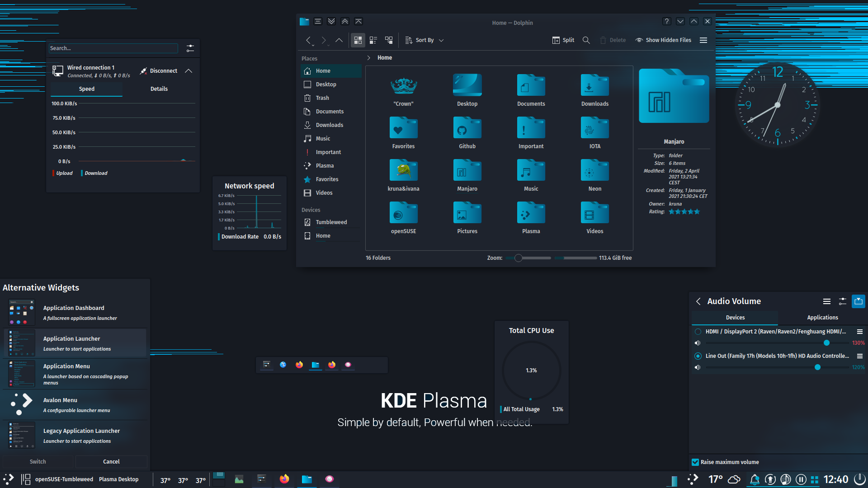Select Avalon Menu widget alternative

(x=75, y=405)
